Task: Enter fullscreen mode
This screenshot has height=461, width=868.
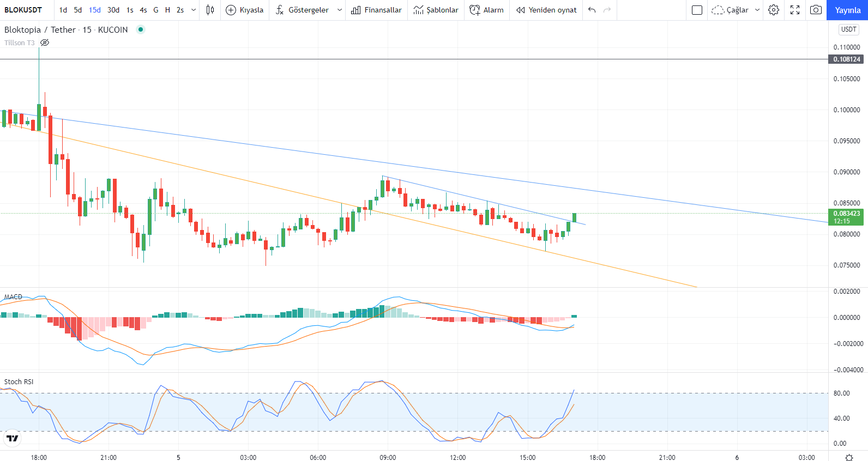Action: tap(795, 10)
